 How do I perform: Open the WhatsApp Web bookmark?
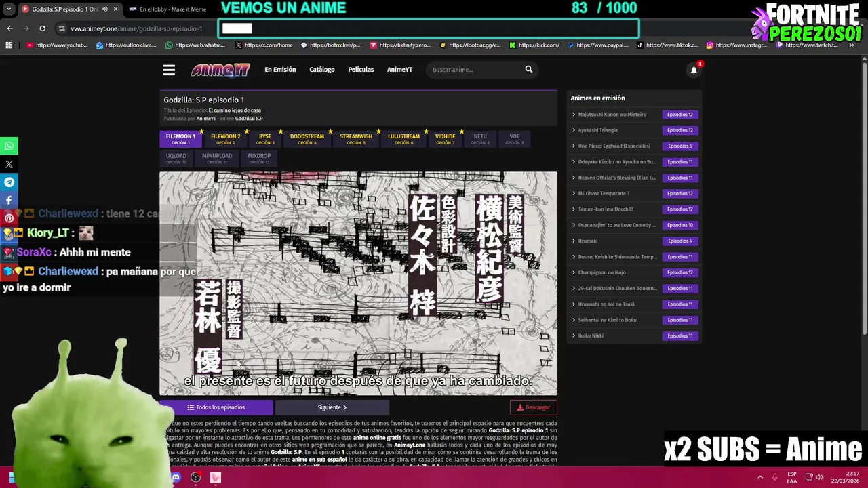195,45
